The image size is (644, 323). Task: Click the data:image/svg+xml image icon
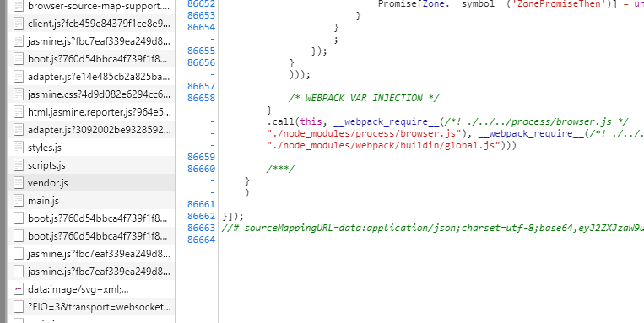[19, 289]
